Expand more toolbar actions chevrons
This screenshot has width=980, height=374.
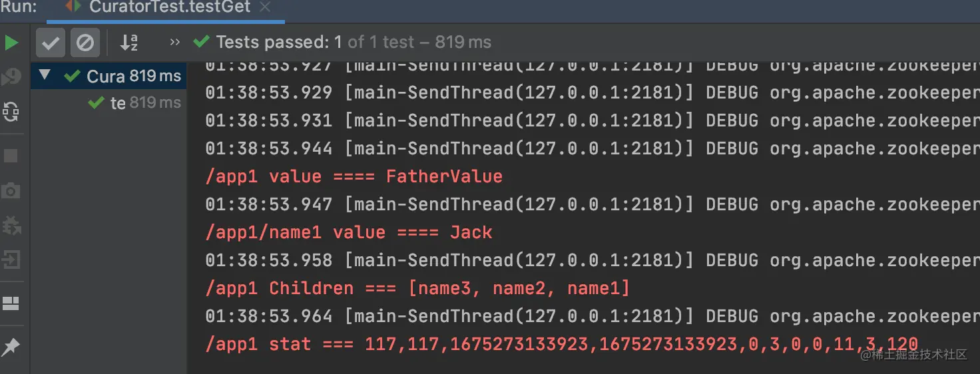coord(175,43)
